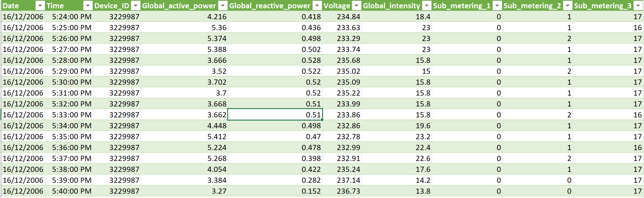Open the Time column filter dropdown
The height and width of the screenshot is (198, 644).
pyautogui.click(x=88, y=6)
